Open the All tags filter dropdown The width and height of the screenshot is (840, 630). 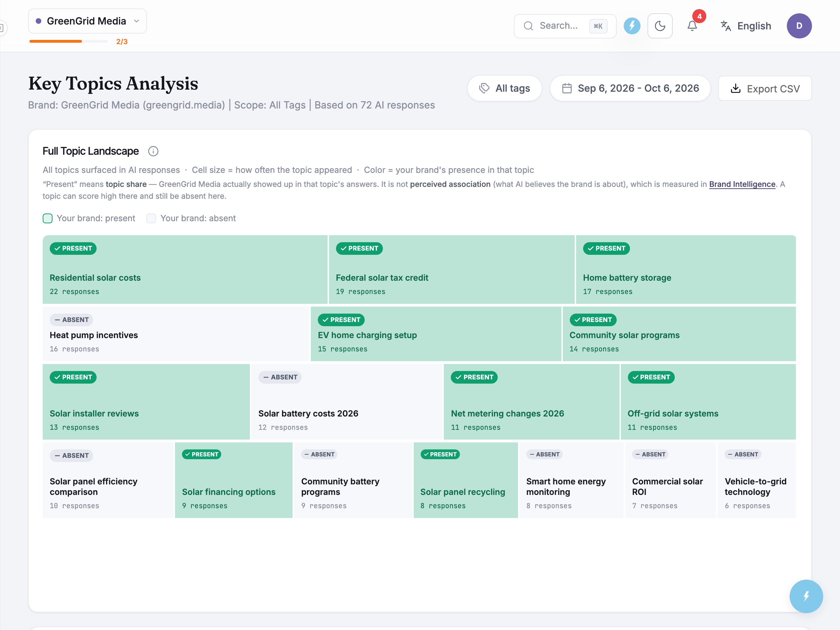coord(504,89)
